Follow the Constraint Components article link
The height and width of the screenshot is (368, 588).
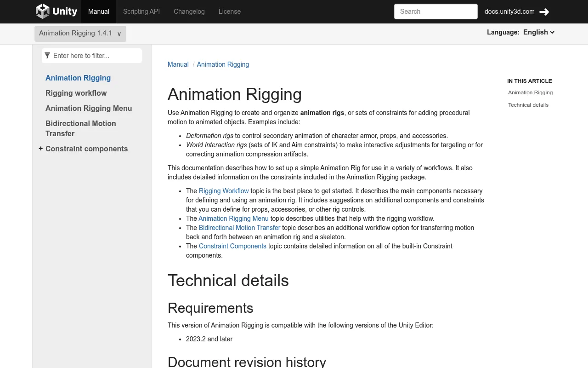232,246
